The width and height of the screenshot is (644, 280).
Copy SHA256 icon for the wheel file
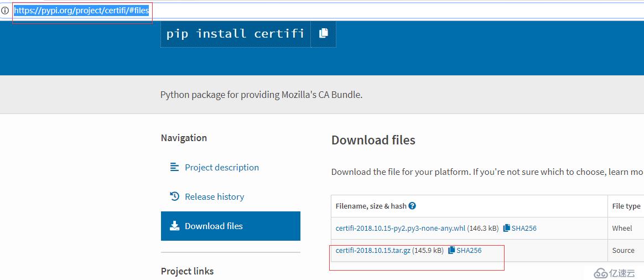(x=506, y=228)
